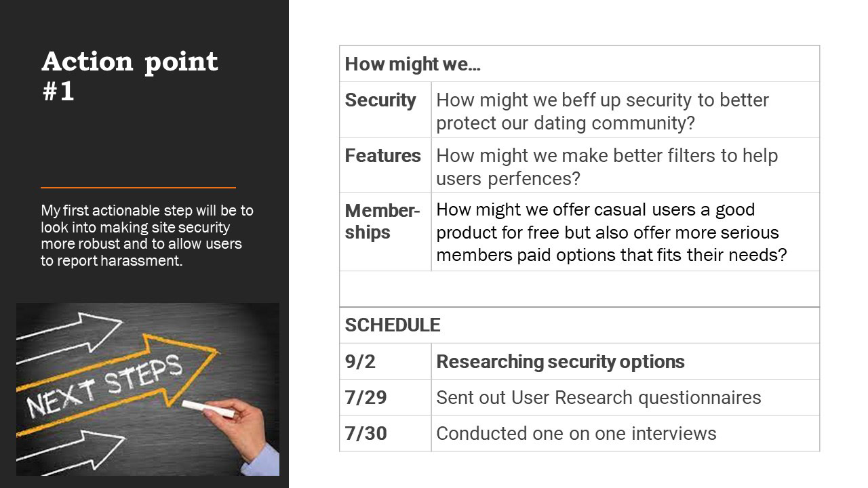Select "Researching security options" text
The image size is (868, 488).
560,362
